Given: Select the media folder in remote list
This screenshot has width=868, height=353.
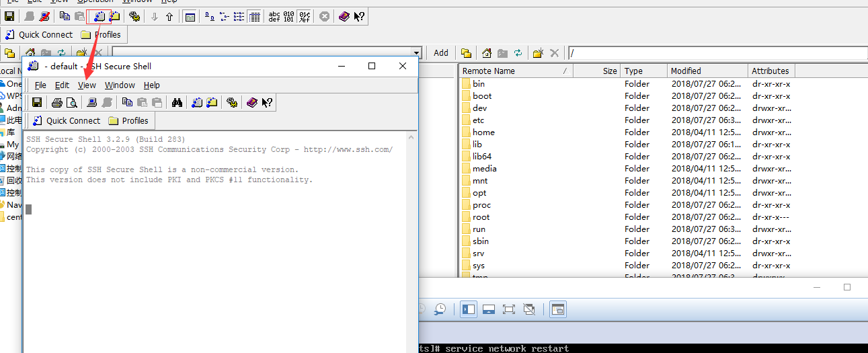Looking at the screenshot, I should [479, 169].
